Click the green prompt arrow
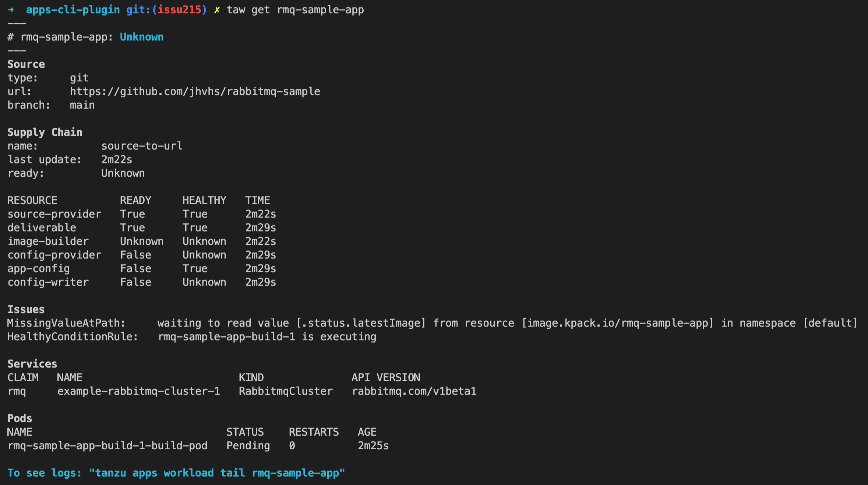This screenshot has height=485, width=868. (11, 10)
